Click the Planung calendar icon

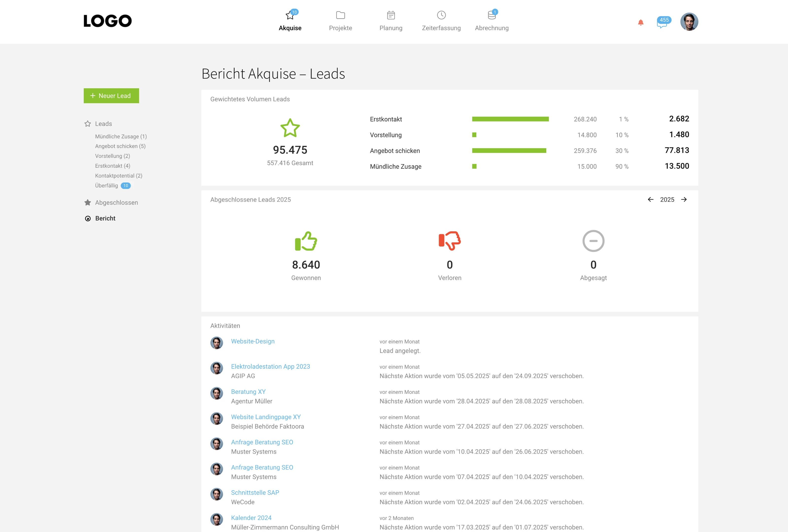point(391,15)
